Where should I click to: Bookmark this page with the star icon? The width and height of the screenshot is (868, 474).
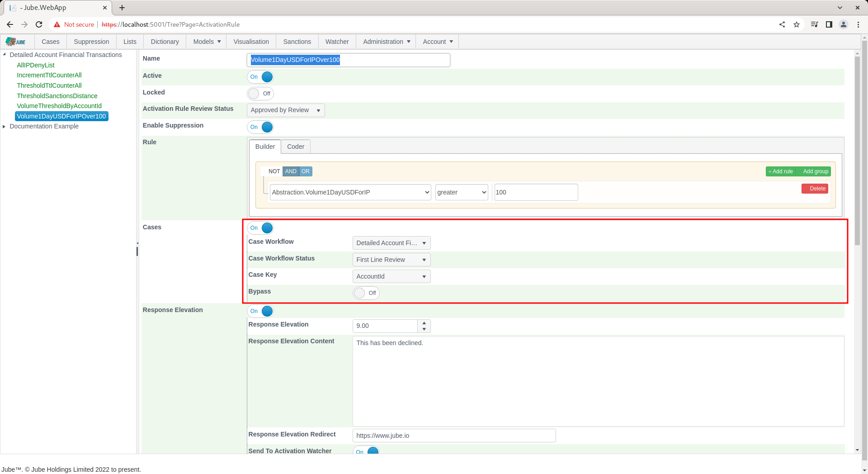tap(797, 24)
